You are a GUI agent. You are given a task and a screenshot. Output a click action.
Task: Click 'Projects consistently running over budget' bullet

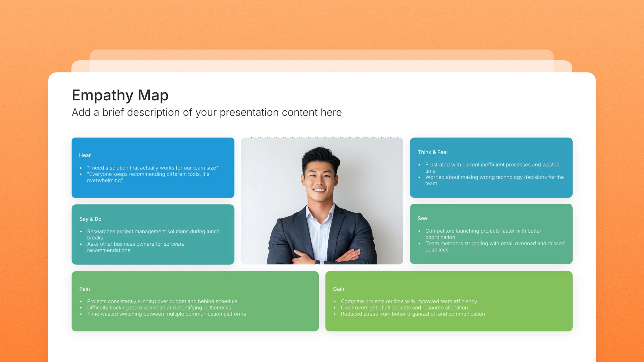pyautogui.click(x=162, y=301)
